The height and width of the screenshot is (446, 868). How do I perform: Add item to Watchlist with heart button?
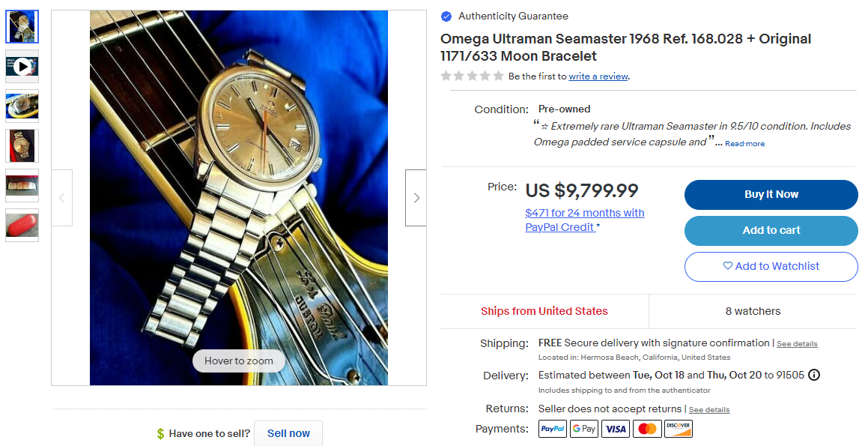coord(771,267)
